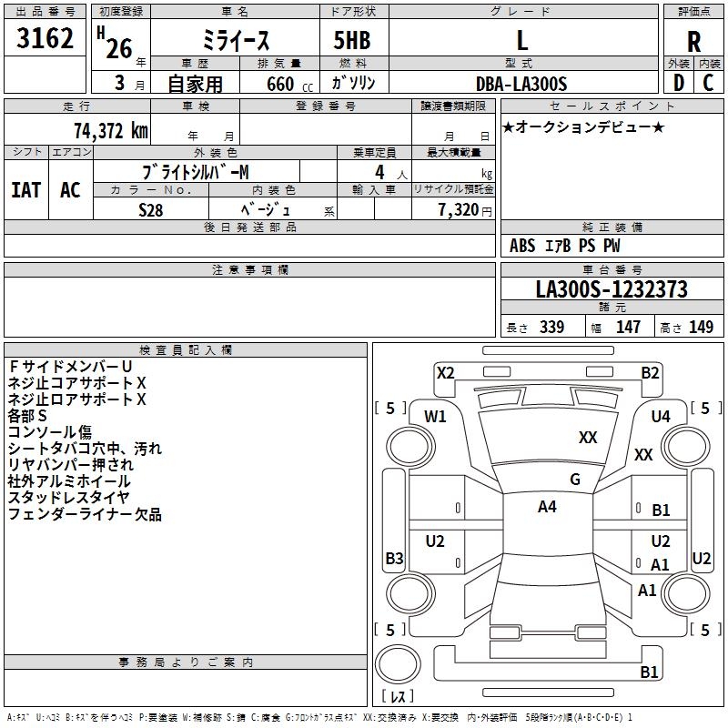Click the 事務局よりご案内 header
728x728 pixels.
[x=186, y=662]
